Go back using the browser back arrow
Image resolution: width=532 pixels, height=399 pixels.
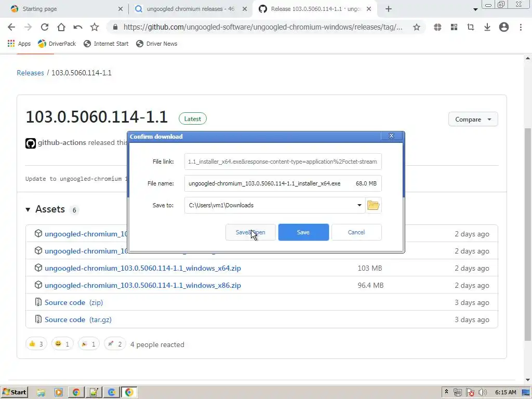pos(11,27)
